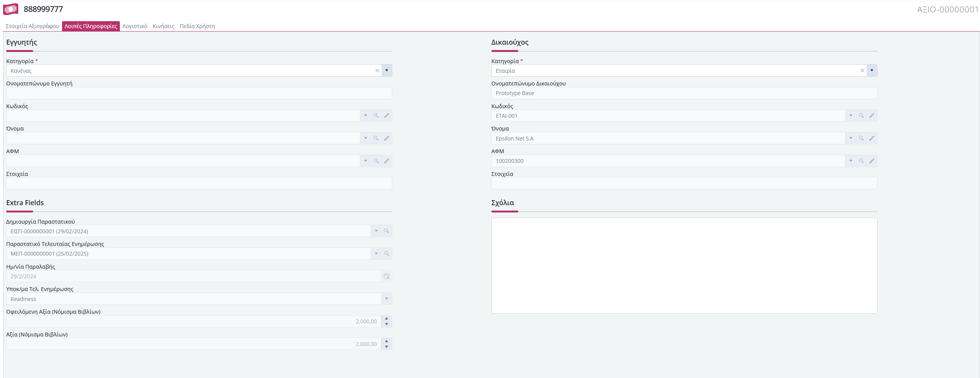Expand the Εγγυητής Κωδικός dropdown arrow
Screen dimensions: 980x378
pyautogui.click(x=365, y=115)
